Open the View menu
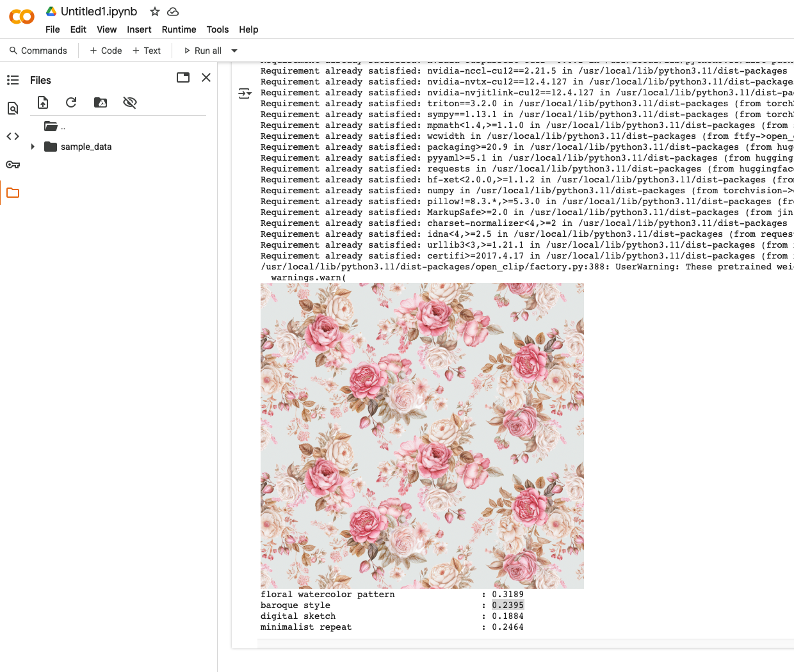 [106, 29]
